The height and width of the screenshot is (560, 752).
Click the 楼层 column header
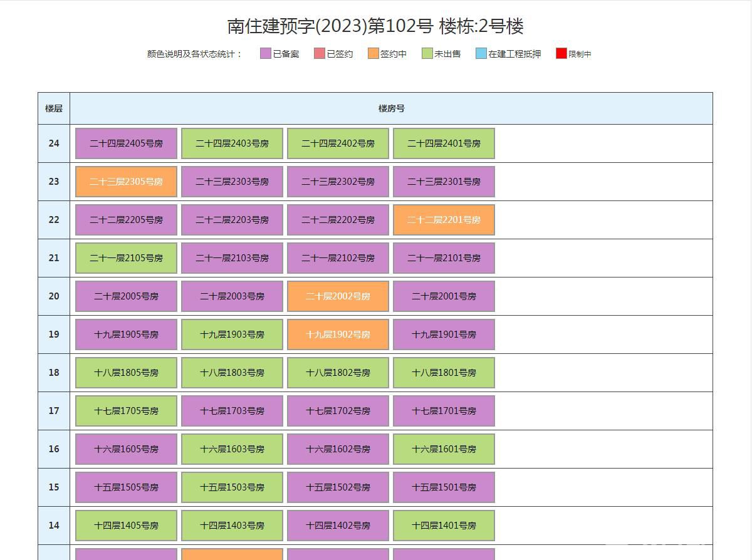tap(54, 108)
